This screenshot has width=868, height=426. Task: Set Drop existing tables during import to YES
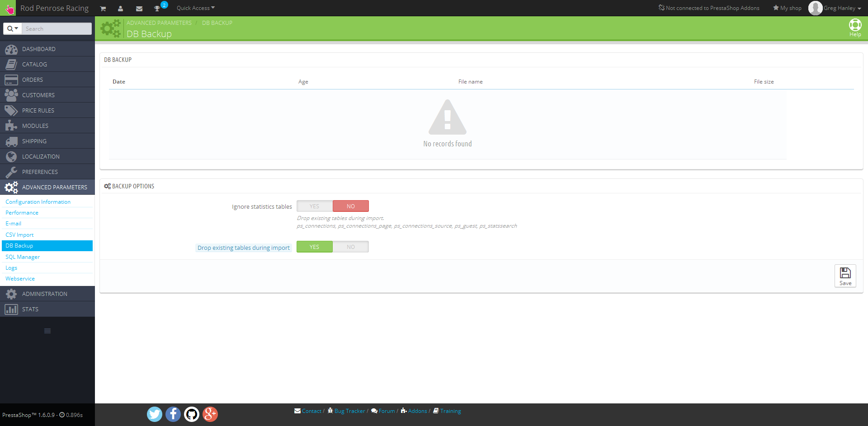[x=315, y=247]
